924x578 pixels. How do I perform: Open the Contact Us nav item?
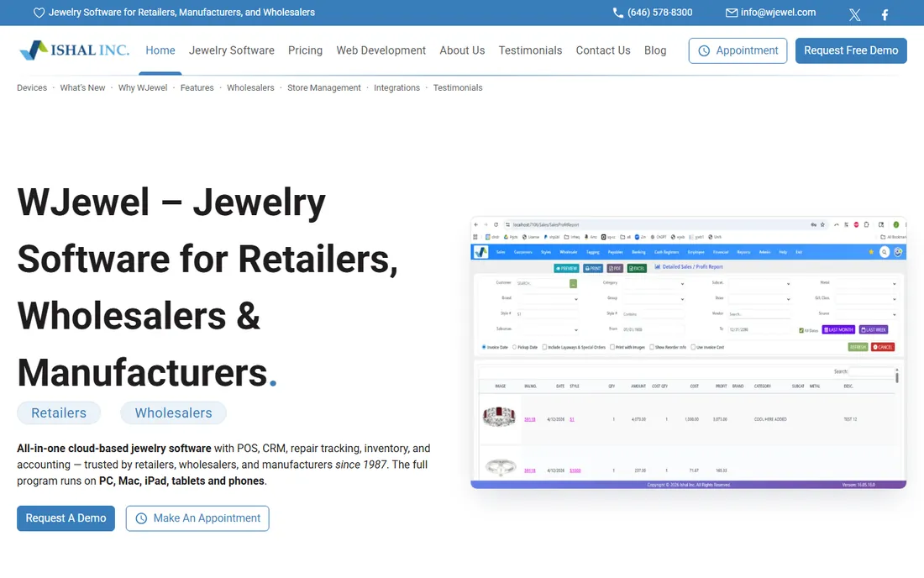click(603, 50)
